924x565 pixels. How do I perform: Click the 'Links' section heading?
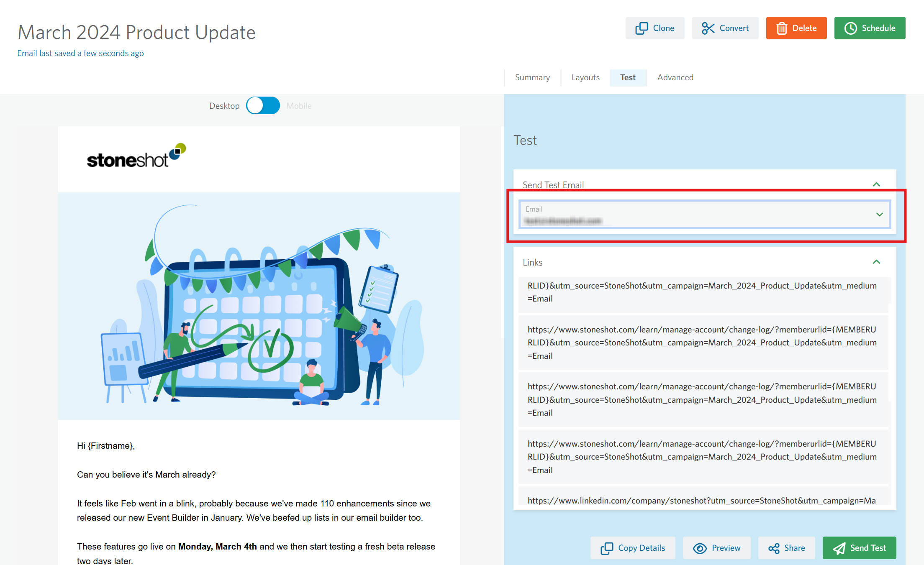pos(532,262)
